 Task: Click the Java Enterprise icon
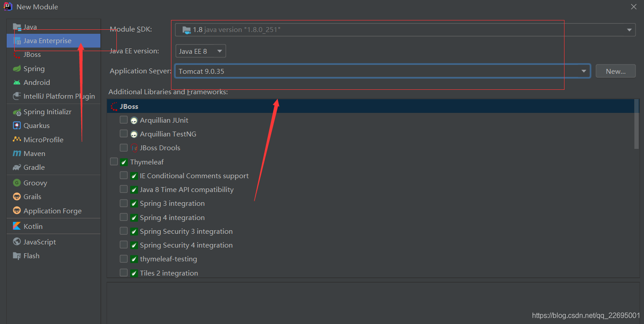pos(18,41)
